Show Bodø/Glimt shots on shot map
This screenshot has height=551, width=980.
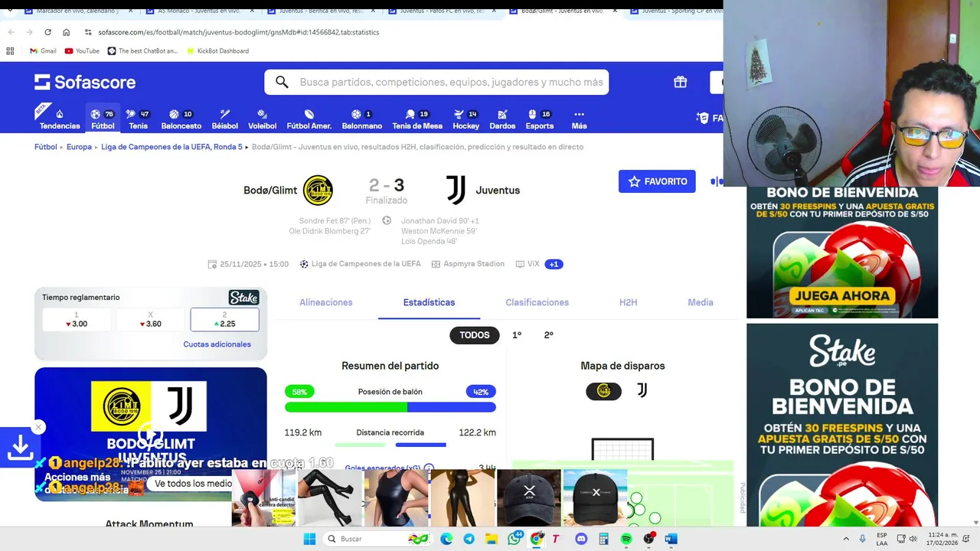pos(603,391)
